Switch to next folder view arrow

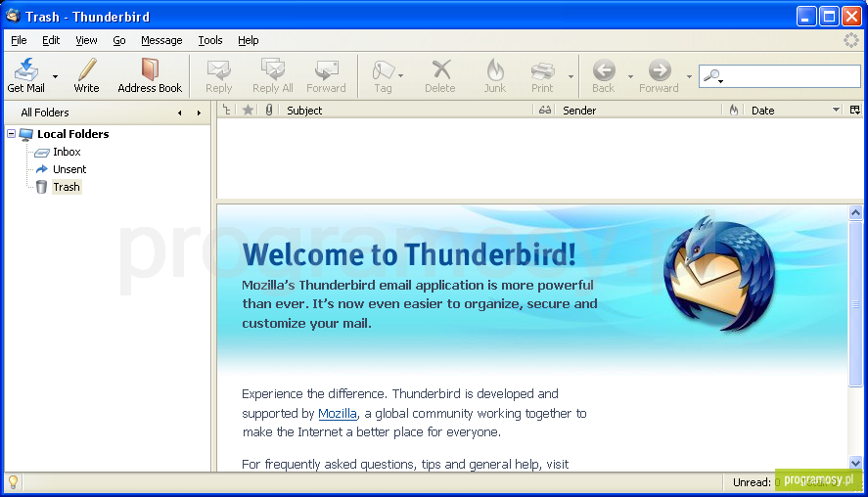[x=199, y=113]
